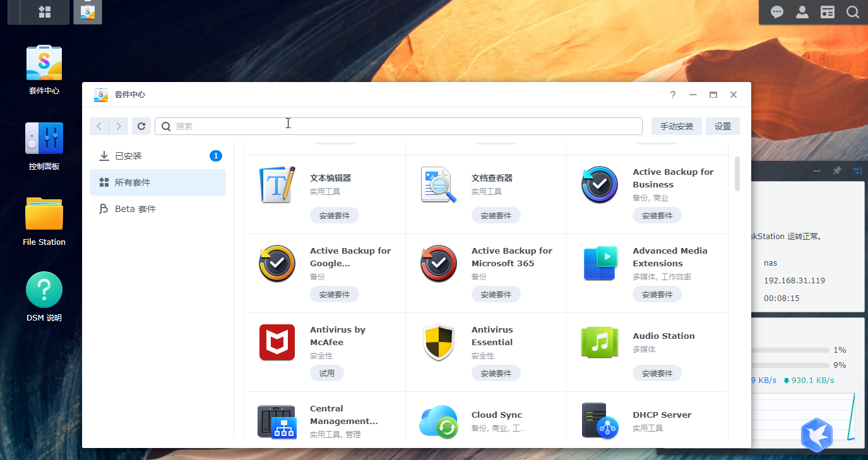Click the desktop search magnifier icon
The height and width of the screenshot is (460, 868).
[x=853, y=11]
